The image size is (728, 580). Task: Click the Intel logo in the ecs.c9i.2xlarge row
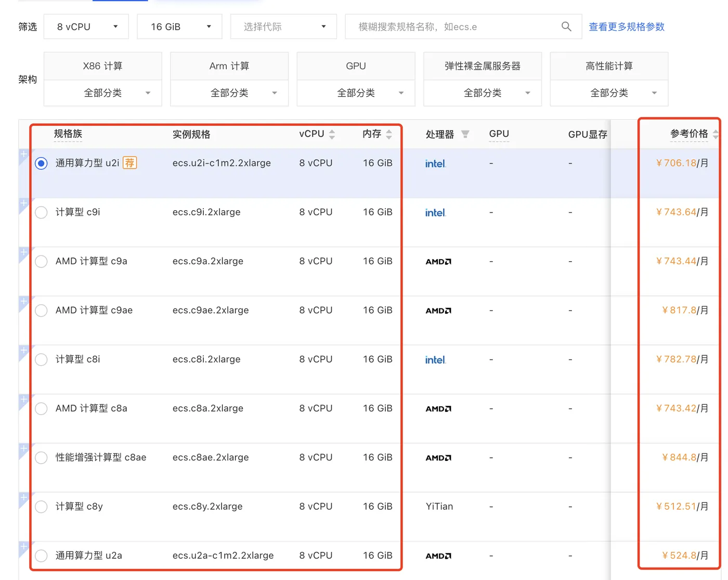pos(435,212)
